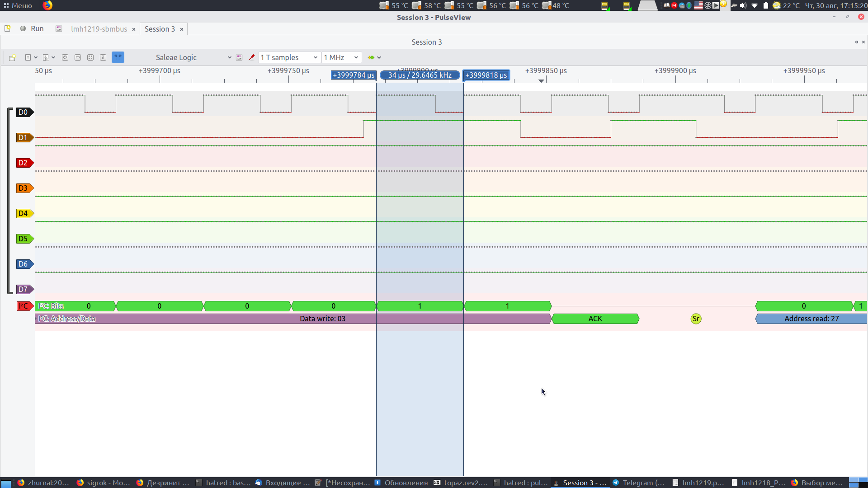Click the left cursor flag +3999784 µs
Screen dimensions: 868x488
point(354,75)
